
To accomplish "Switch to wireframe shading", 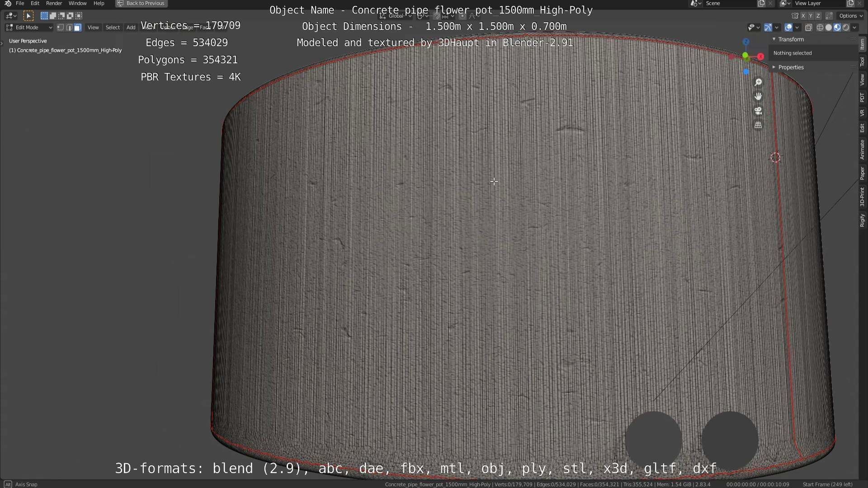I will [x=820, y=28].
